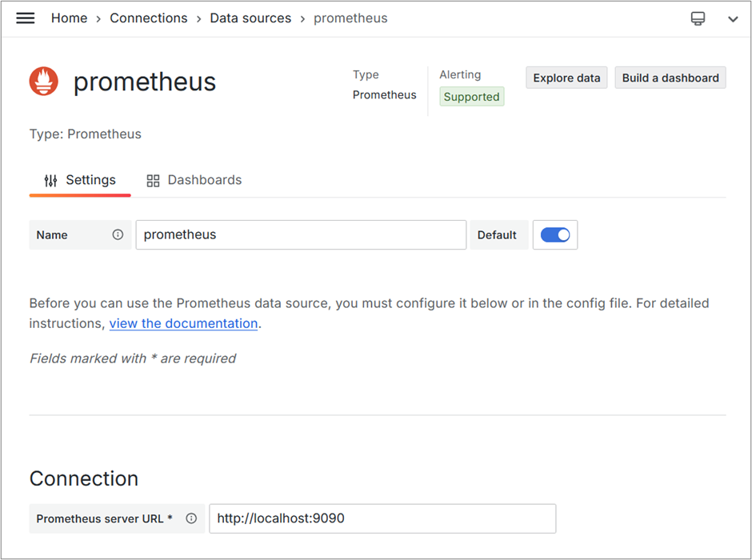Click the monitor display icon in top bar
The width and height of the screenshot is (752, 560).
click(698, 18)
